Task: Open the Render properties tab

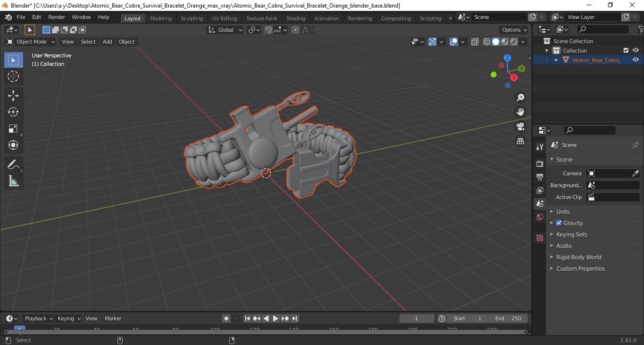Action: coord(540,164)
